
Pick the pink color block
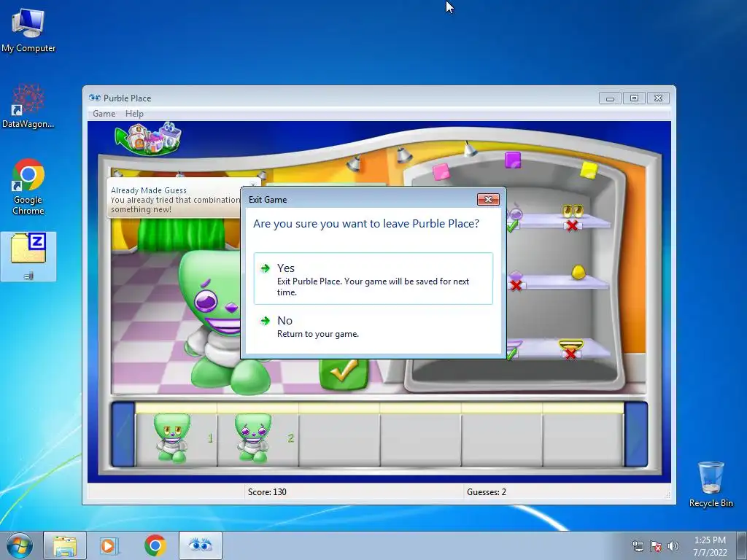coord(441,172)
